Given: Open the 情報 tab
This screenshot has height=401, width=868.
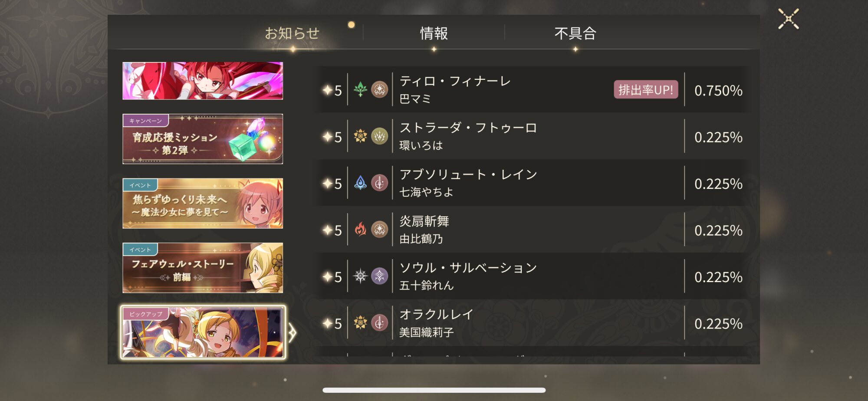Looking at the screenshot, I should click(434, 33).
